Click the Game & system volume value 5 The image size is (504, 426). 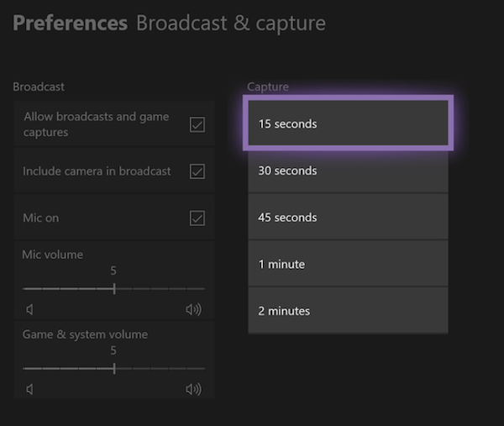113,350
